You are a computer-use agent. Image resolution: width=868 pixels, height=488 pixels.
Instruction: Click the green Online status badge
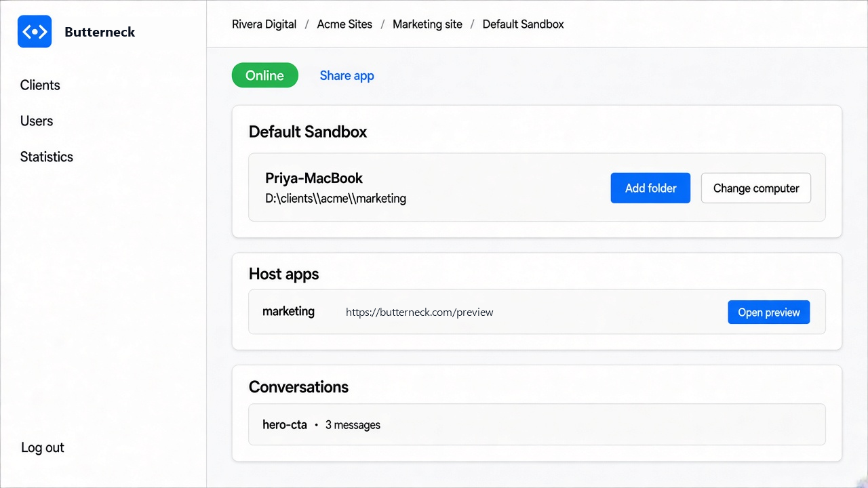[x=265, y=75]
